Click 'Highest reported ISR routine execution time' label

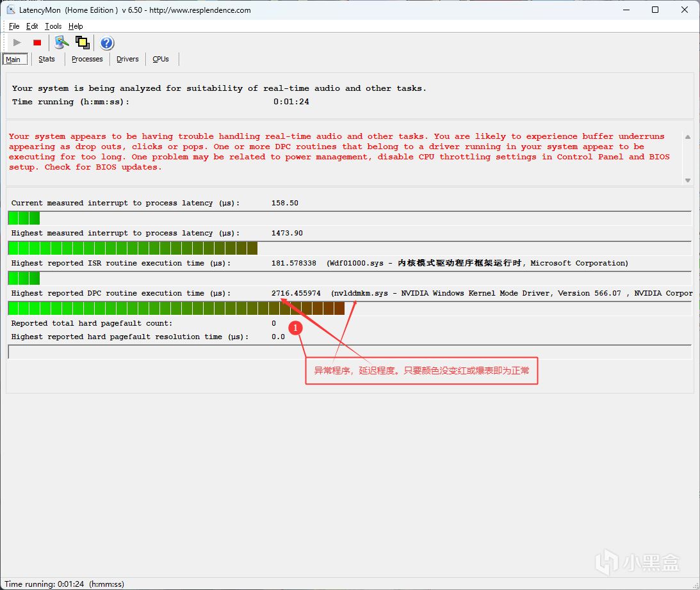point(121,263)
